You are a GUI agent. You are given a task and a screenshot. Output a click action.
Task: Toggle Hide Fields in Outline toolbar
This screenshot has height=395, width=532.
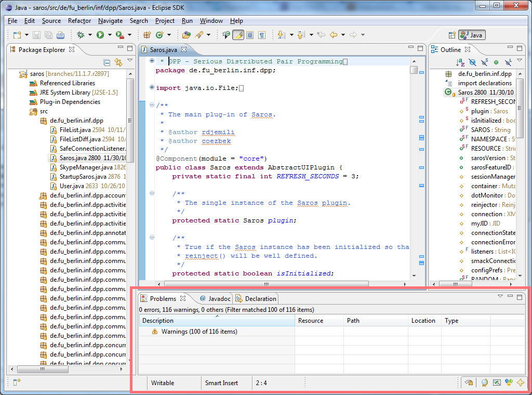[472, 62]
